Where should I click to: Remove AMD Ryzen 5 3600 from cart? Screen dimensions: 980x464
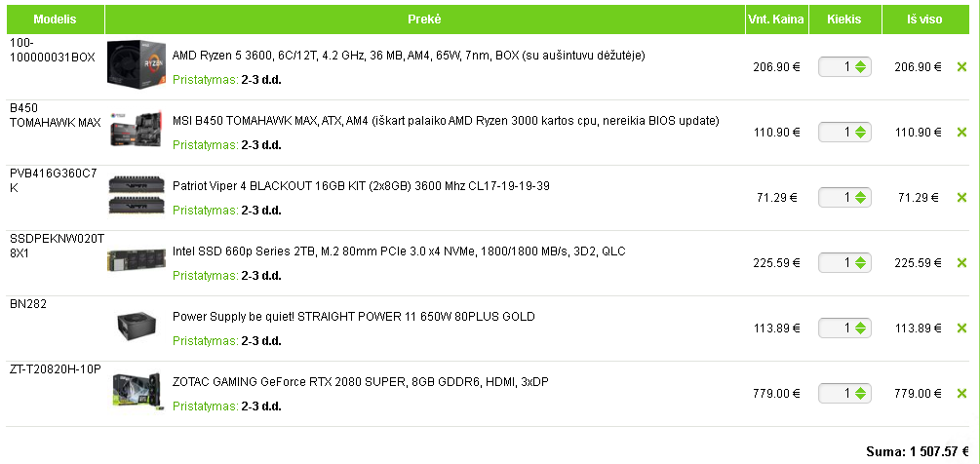(x=961, y=67)
